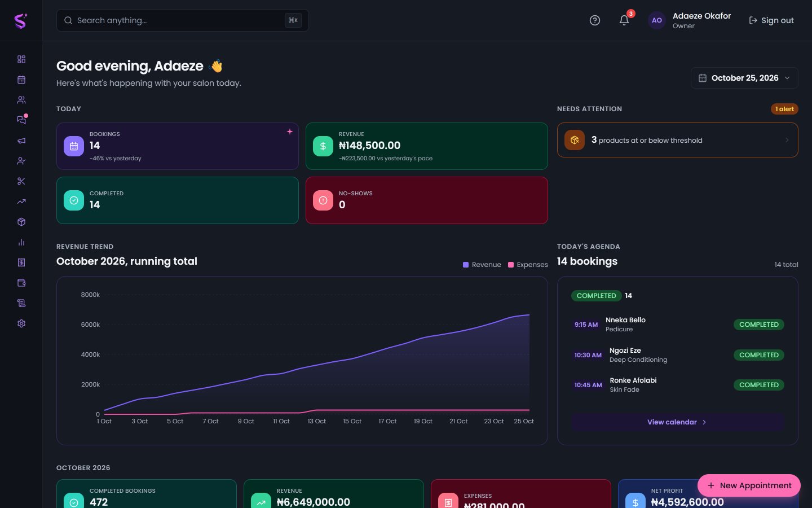Screen dimensions: 812x508
Task: Click the sparkle icon on Bookings card
Action: point(290,132)
